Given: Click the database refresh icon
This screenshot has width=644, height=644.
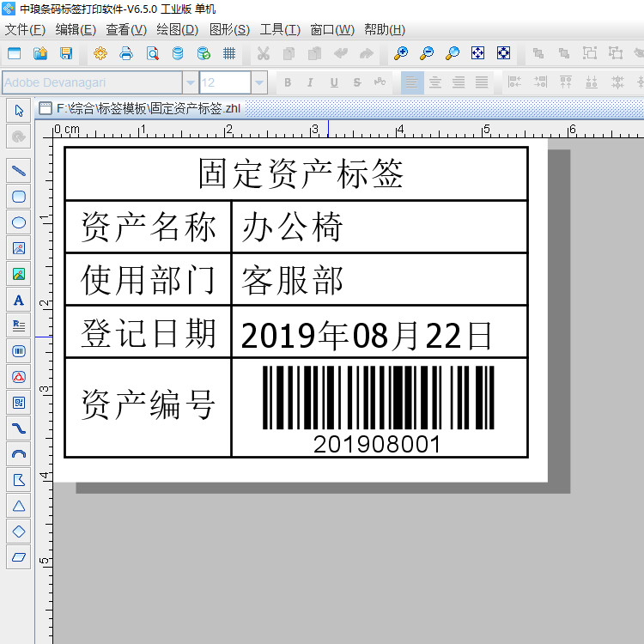Looking at the screenshot, I should 204,53.
